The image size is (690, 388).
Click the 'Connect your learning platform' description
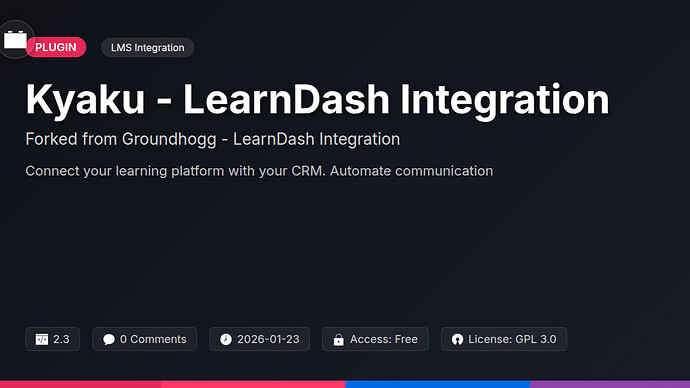click(x=259, y=171)
